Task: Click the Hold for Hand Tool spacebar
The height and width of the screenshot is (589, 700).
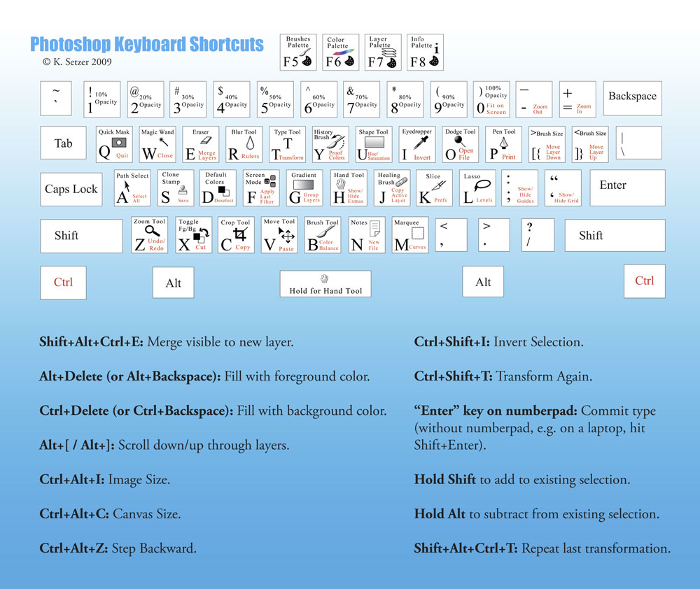Action: click(x=325, y=283)
